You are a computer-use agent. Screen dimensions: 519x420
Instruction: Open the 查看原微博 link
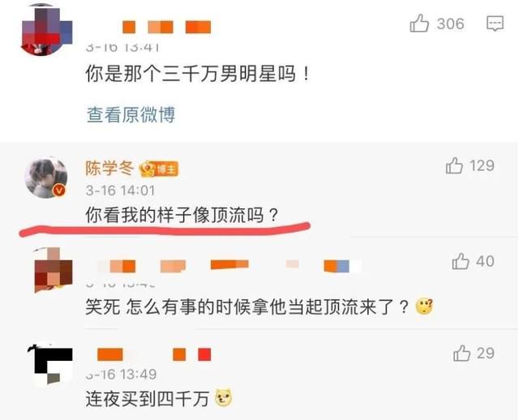[131, 114]
